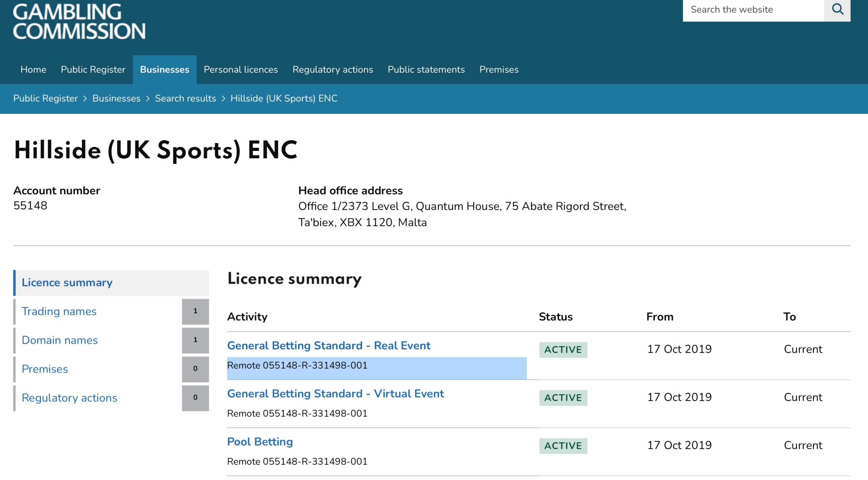Click the From column header

pyautogui.click(x=660, y=317)
